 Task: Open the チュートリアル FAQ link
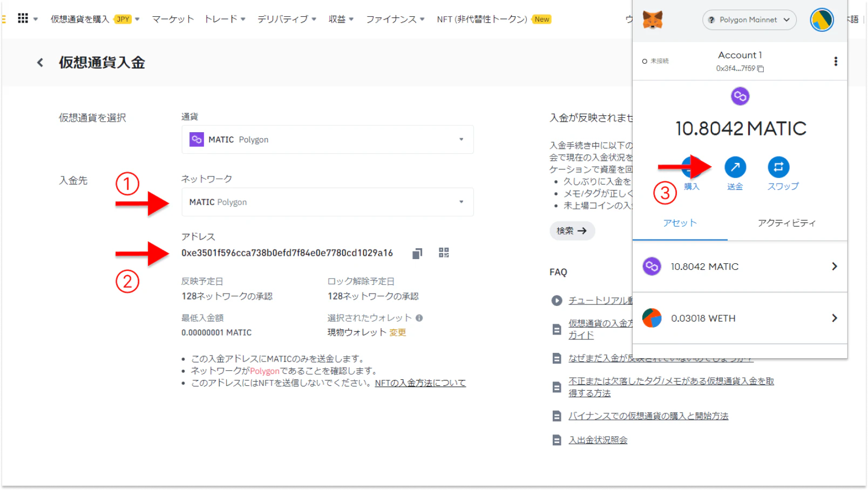point(600,301)
